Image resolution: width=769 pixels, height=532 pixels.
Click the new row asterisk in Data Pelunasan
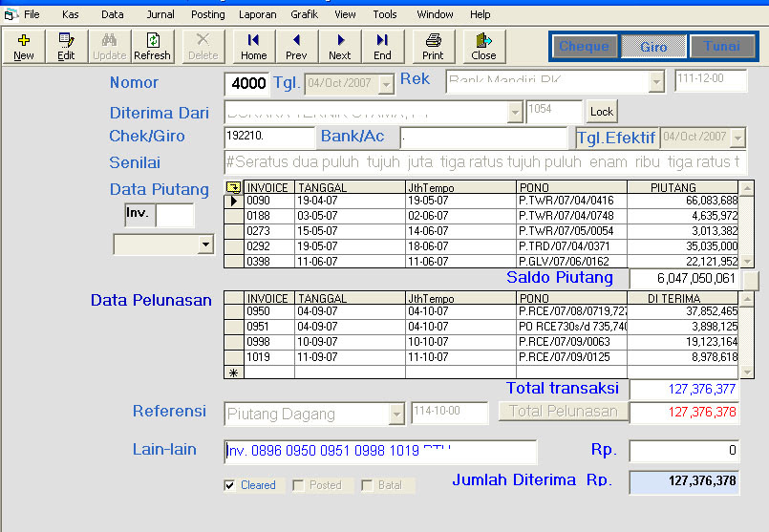pos(234,372)
